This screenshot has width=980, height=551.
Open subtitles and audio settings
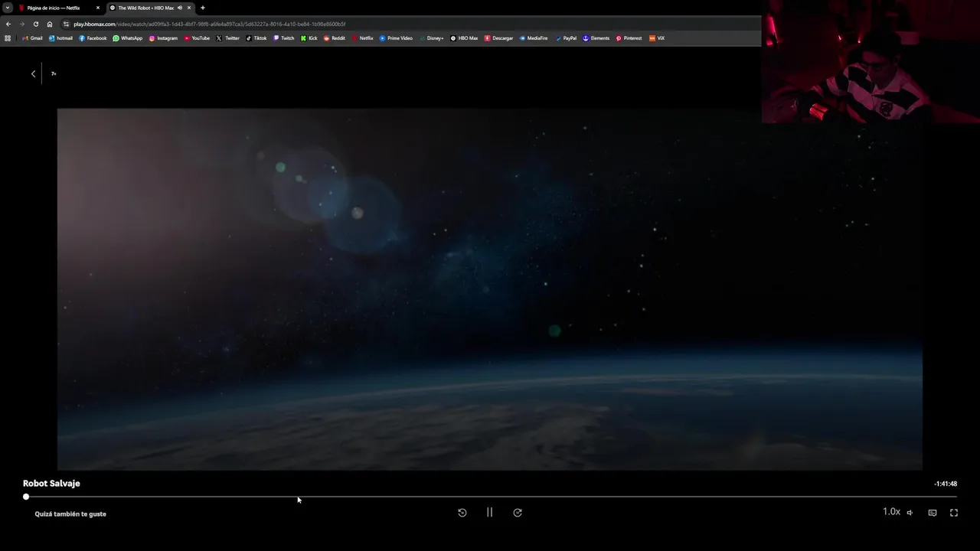point(933,513)
